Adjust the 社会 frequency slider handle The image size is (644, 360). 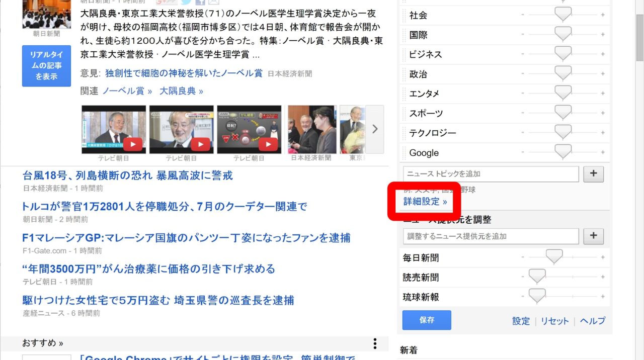[x=562, y=15]
